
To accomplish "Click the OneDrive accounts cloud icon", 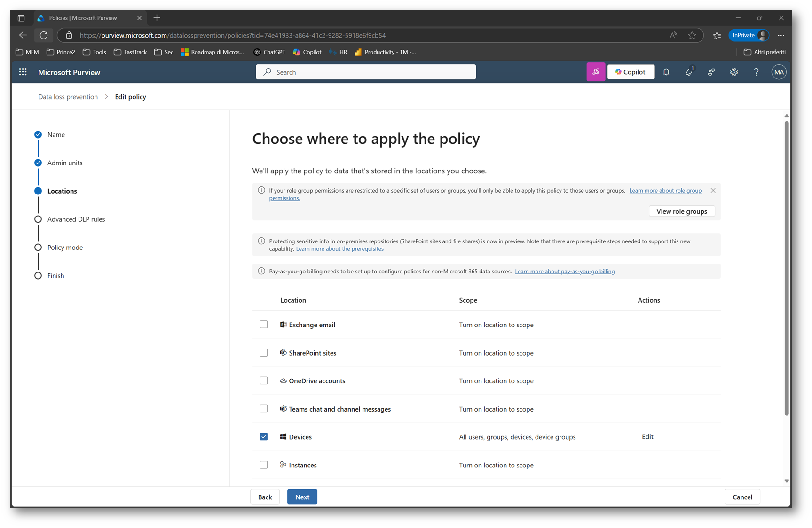I will click(x=283, y=380).
